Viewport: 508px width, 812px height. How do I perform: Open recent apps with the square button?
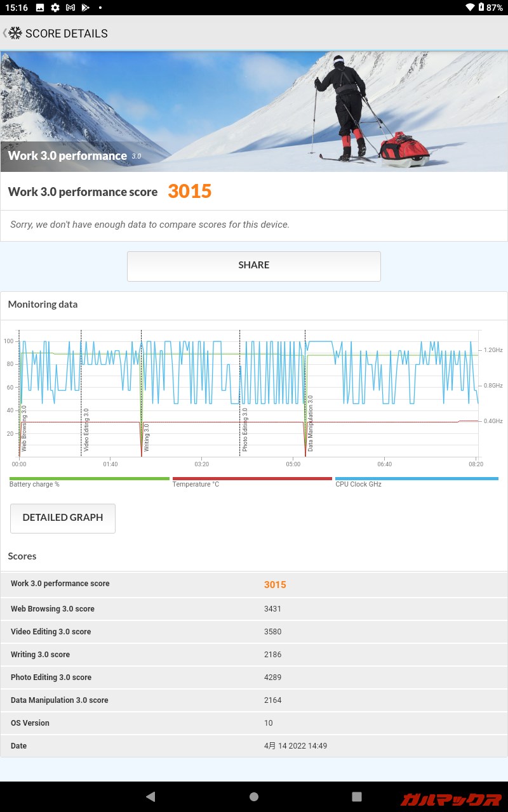point(357,797)
